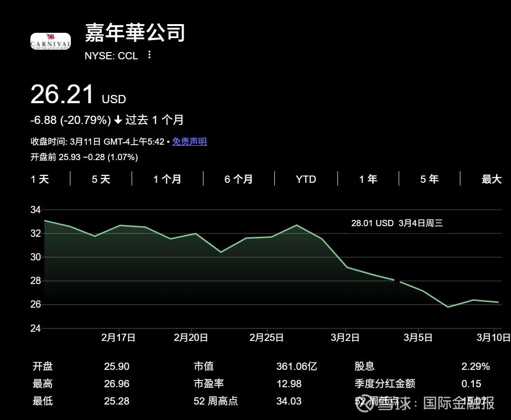Click the 市盈率 label
This screenshot has height=420, width=511.
coord(209,383)
